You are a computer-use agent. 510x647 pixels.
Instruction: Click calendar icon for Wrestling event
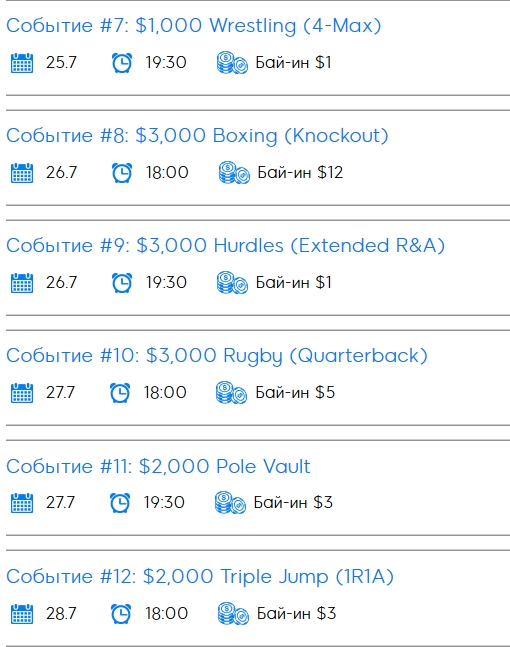[x=22, y=63]
